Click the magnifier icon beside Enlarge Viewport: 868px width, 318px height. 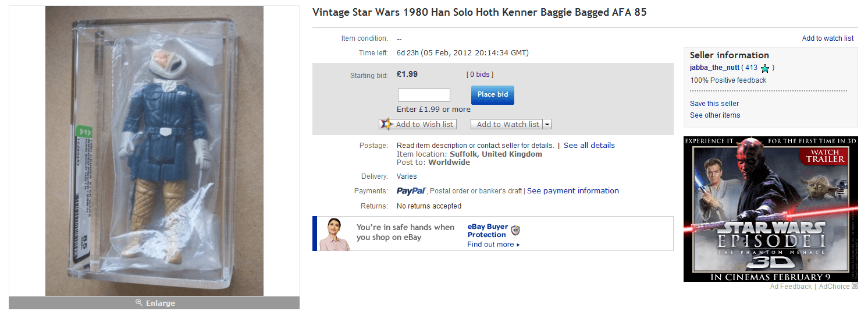coord(139,303)
